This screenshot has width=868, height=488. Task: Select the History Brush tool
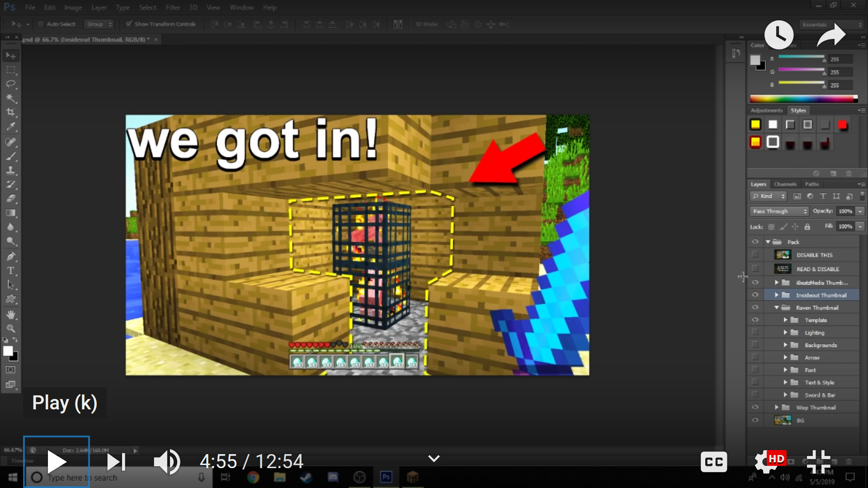point(11,184)
